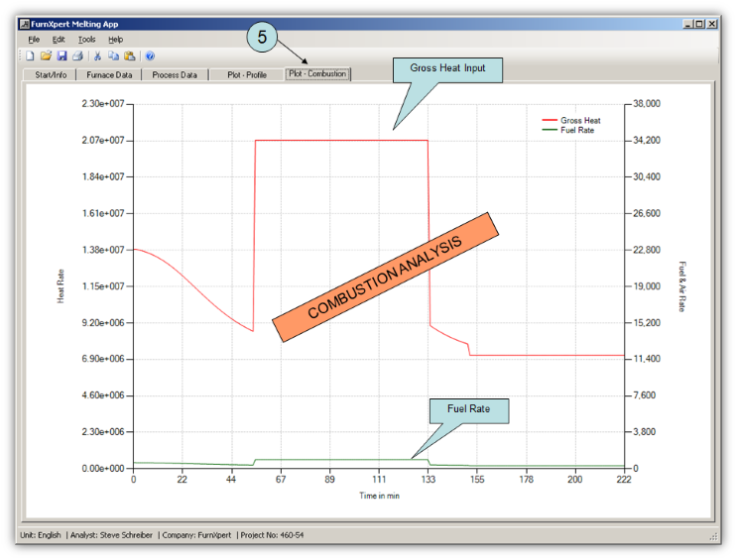Click the 222 time axis label
This screenshot has height=560, width=737.
pyautogui.click(x=624, y=479)
